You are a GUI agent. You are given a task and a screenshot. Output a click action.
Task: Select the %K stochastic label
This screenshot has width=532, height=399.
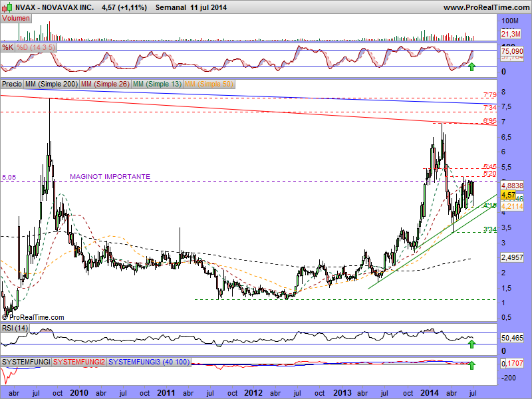pyautogui.click(x=8, y=47)
